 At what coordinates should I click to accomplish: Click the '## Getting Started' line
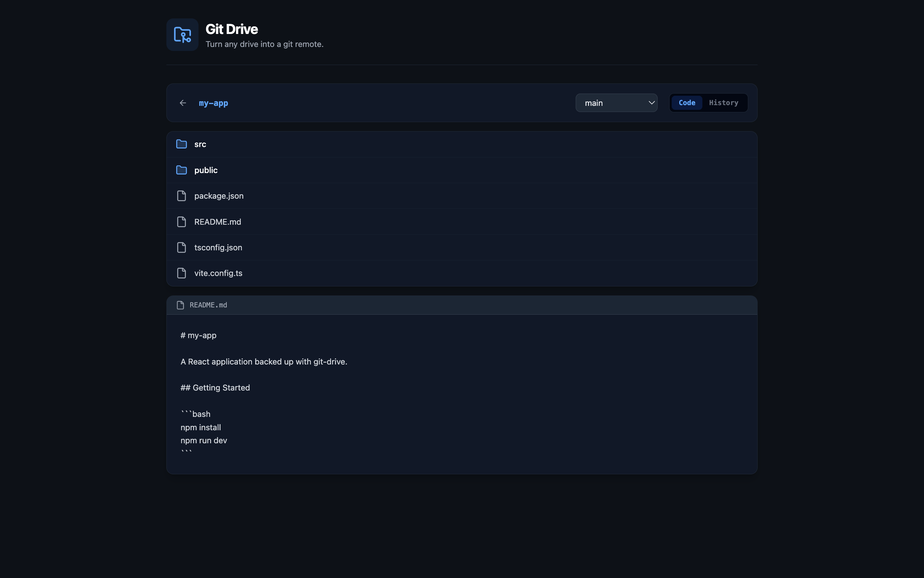click(x=215, y=388)
